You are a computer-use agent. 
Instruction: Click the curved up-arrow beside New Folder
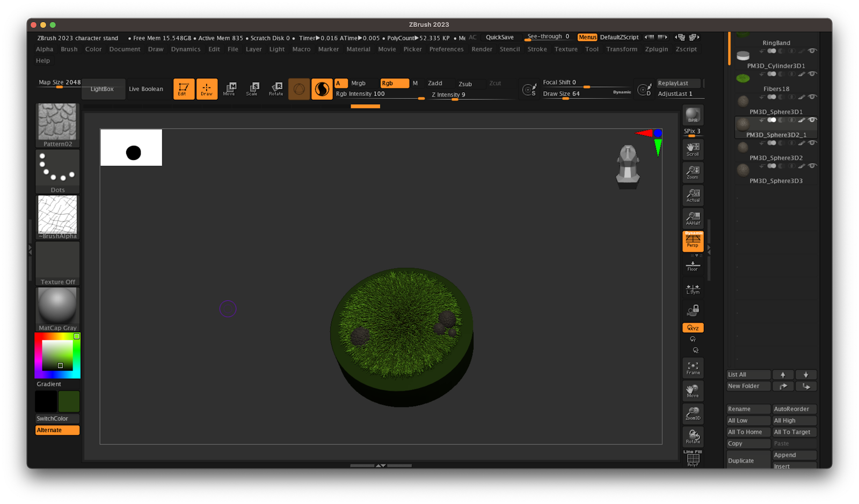783,386
